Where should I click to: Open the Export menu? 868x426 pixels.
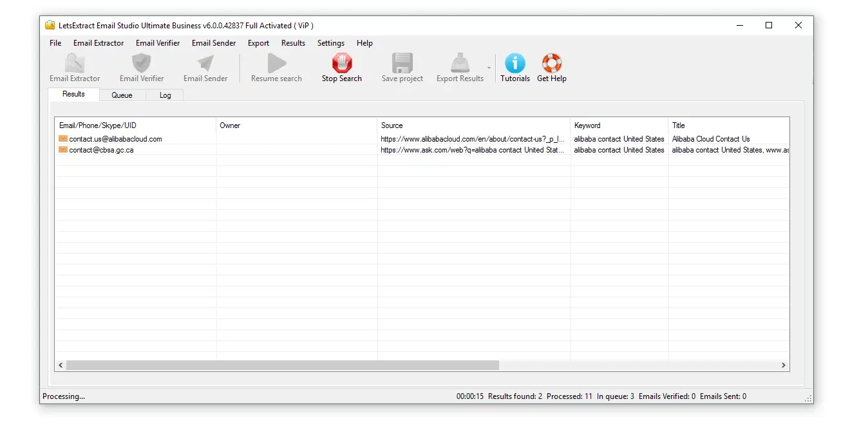(258, 43)
